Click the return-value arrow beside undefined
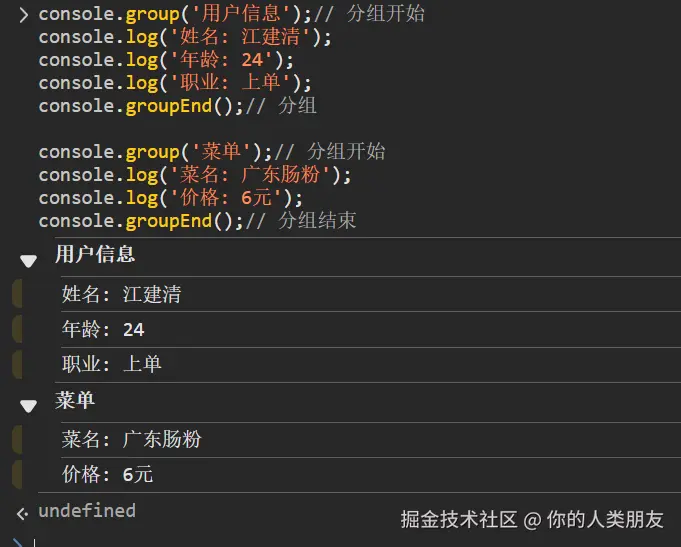681x547 pixels. coord(22,513)
